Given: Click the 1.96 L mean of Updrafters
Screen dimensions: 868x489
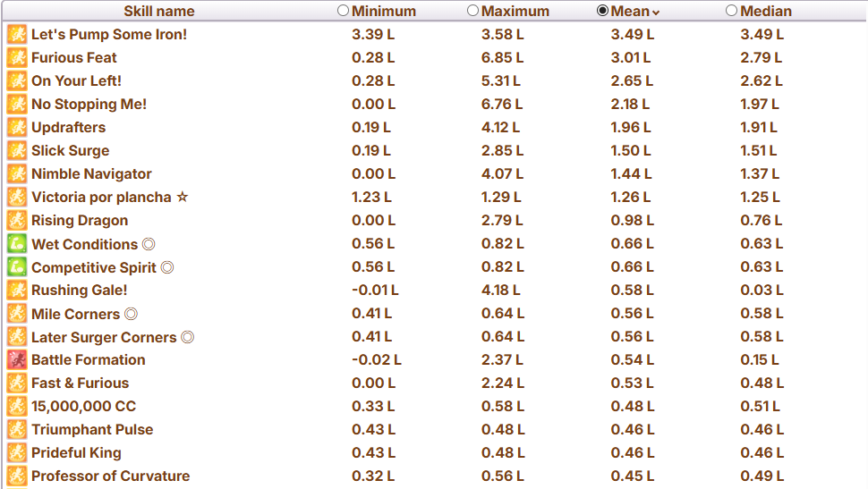Looking at the screenshot, I should pos(631,127).
